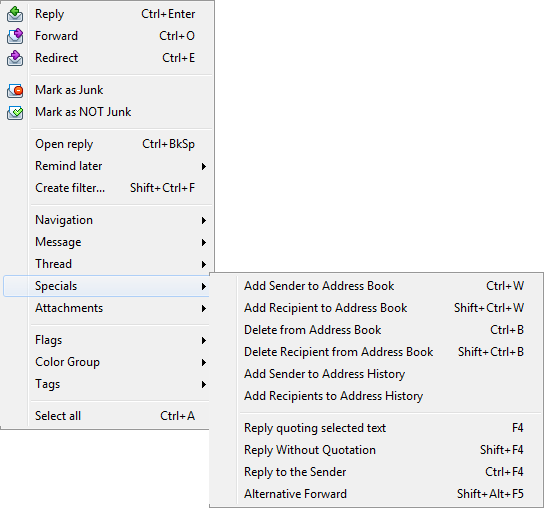This screenshot has height=508, width=544.
Task: Choose Reply Without Quotation
Action: tap(384, 450)
